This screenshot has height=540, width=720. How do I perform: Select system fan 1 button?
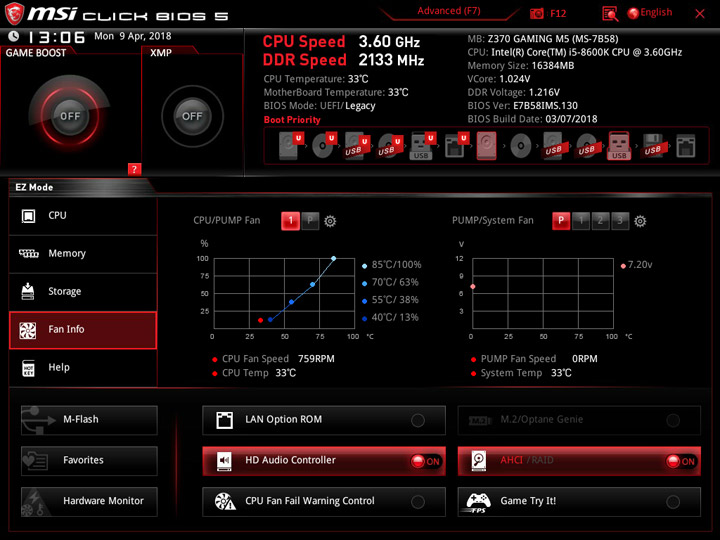click(x=581, y=221)
